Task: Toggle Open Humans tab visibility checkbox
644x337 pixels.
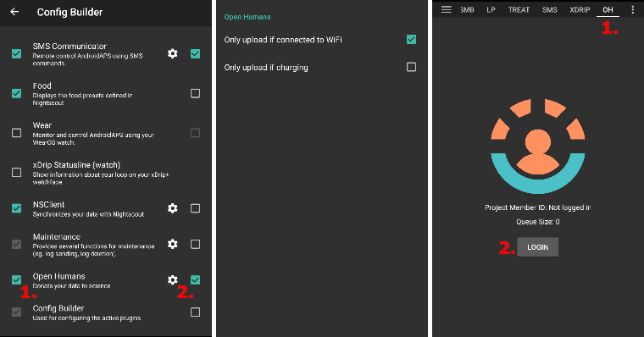Action: click(195, 279)
